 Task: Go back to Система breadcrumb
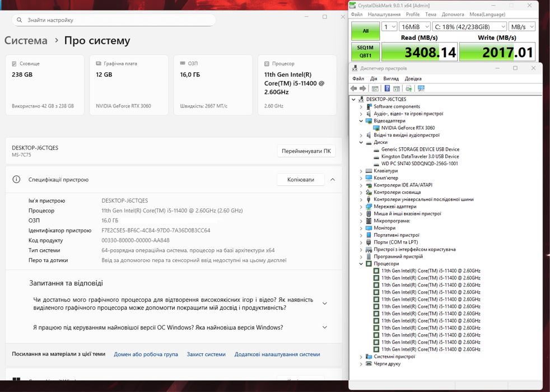(26, 41)
